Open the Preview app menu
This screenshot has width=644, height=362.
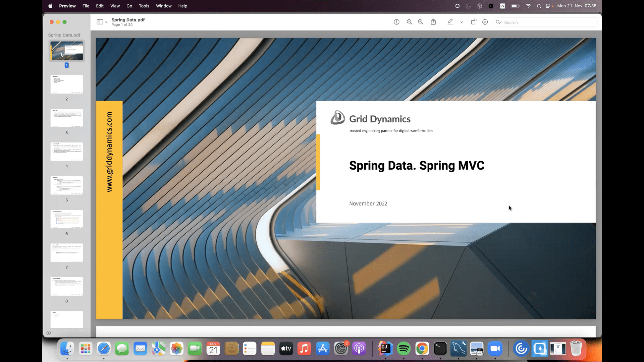[67, 6]
